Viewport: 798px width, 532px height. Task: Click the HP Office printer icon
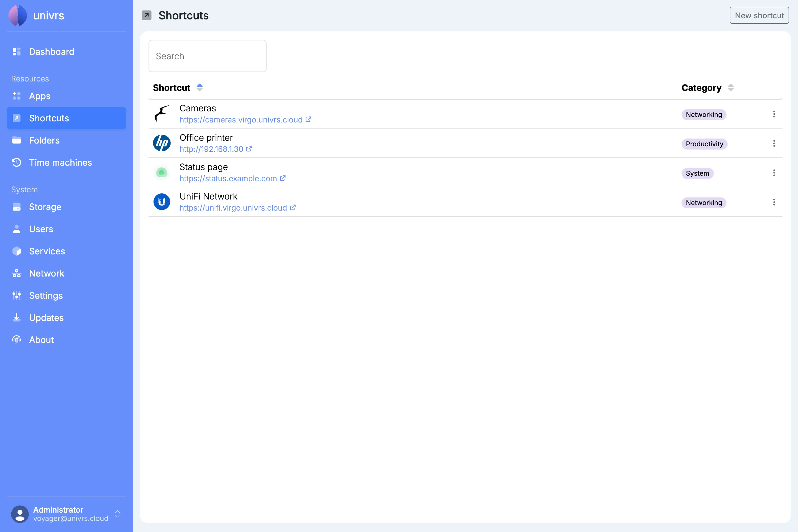[162, 143]
